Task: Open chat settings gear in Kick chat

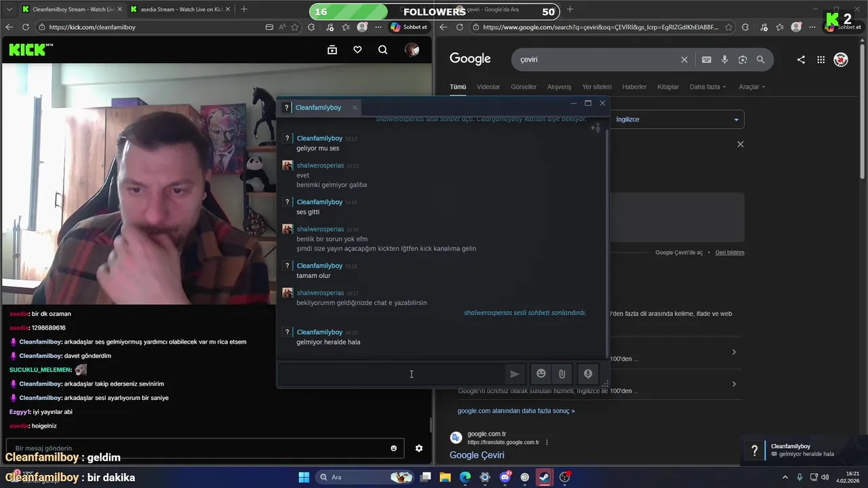Action: 419,448
